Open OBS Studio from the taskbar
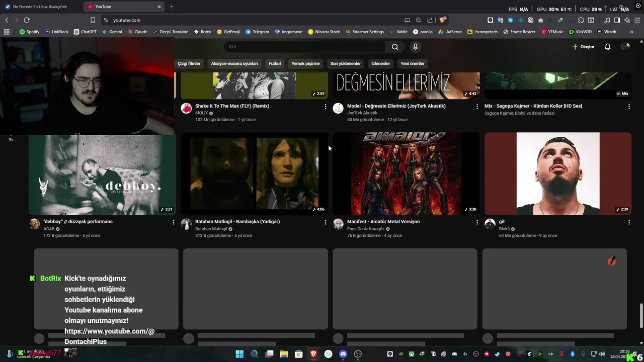Viewport: 644px width, 362px height. pos(358,354)
